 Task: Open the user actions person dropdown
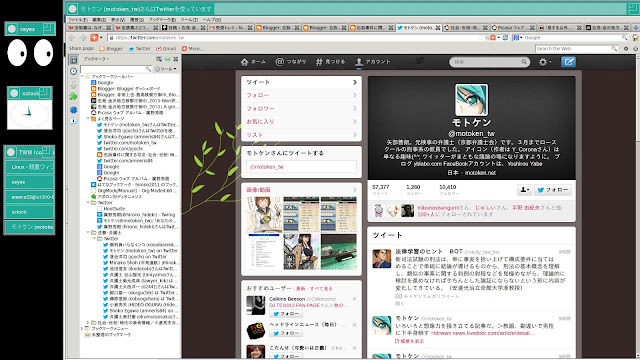[524, 190]
